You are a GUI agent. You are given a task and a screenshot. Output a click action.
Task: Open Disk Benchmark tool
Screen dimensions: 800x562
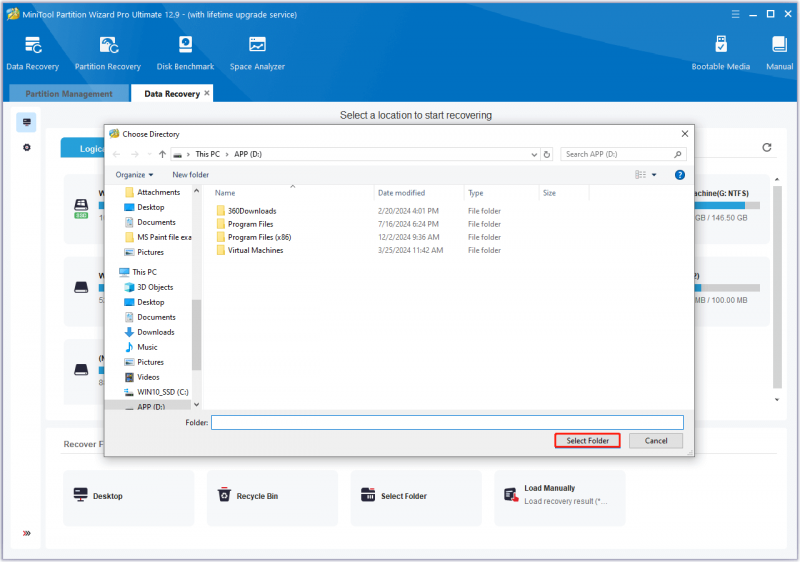click(185, 53)
